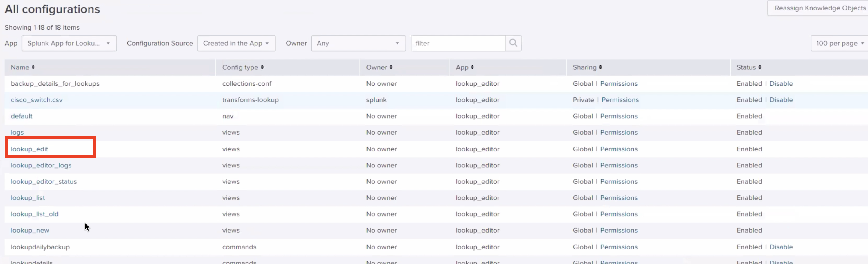The width and height of the screenshot is (868, 264).
Task: Expand the Configuration Source dropdown
Action: (237, 43)
